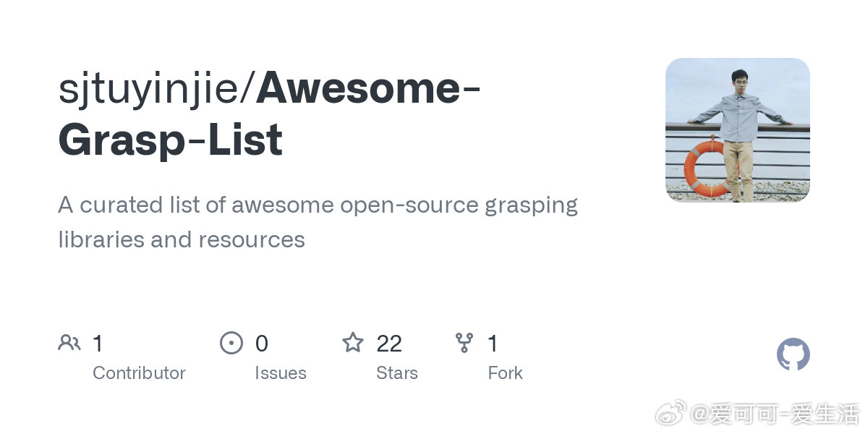The image size is (868, 434).
Task: Click the Weibo eye logo watermark
Action: click(670, 415)
